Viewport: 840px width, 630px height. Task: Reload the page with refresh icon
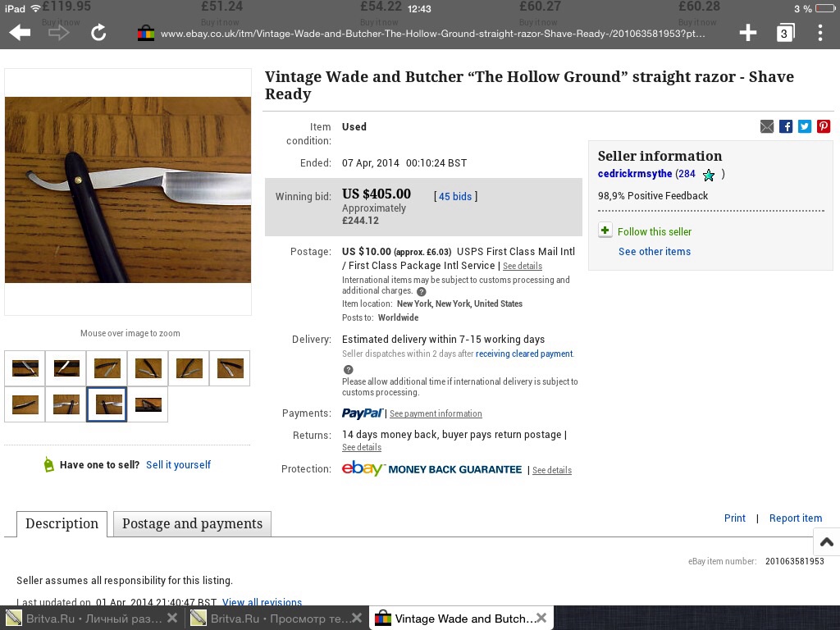[x=98, y=33]
